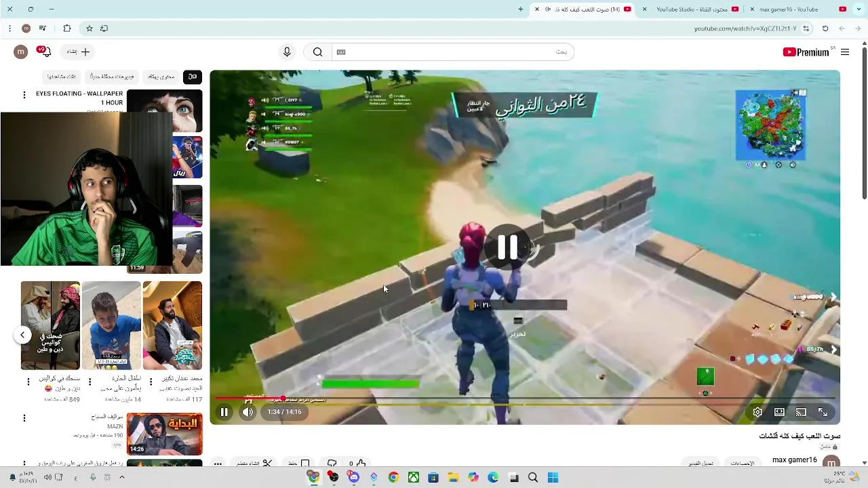Open options for the MAZN video
868x488 pixels.
coord(24,418)
